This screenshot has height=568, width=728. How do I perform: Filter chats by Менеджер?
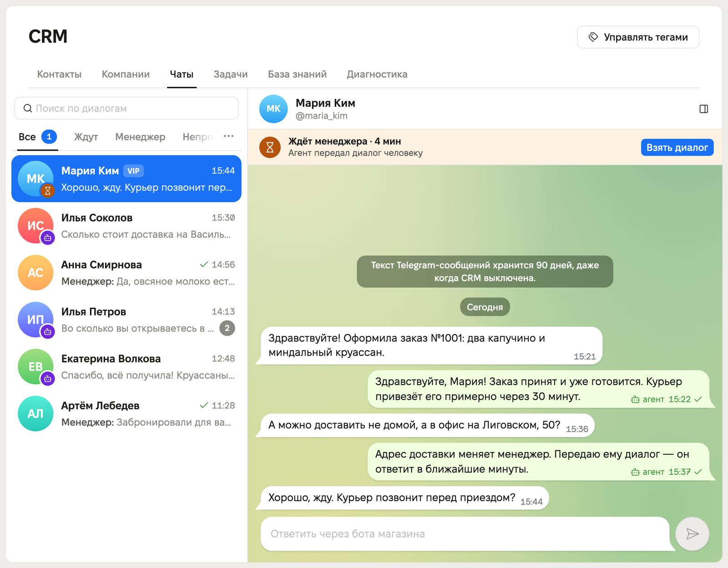pos(140,136)
